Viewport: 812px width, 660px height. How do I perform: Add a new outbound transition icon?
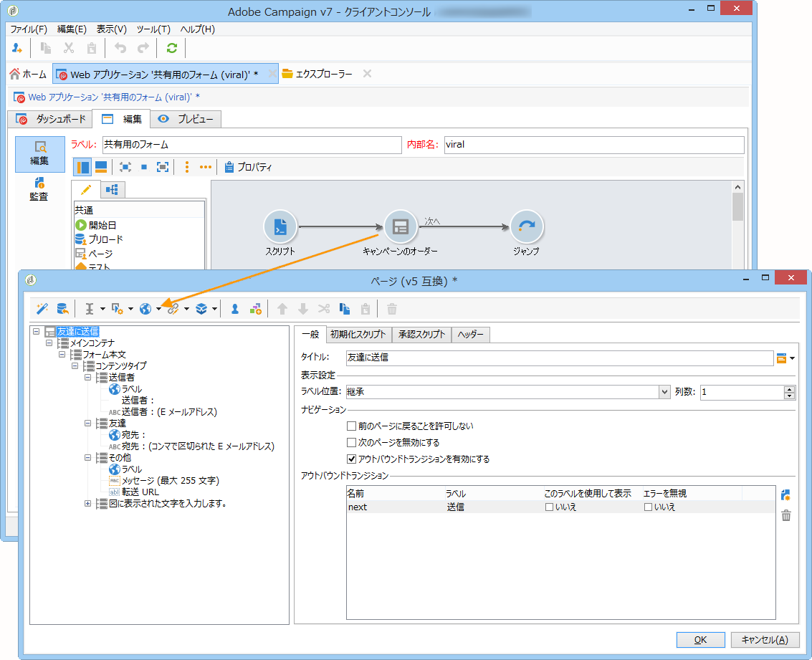tap(785, 495)
